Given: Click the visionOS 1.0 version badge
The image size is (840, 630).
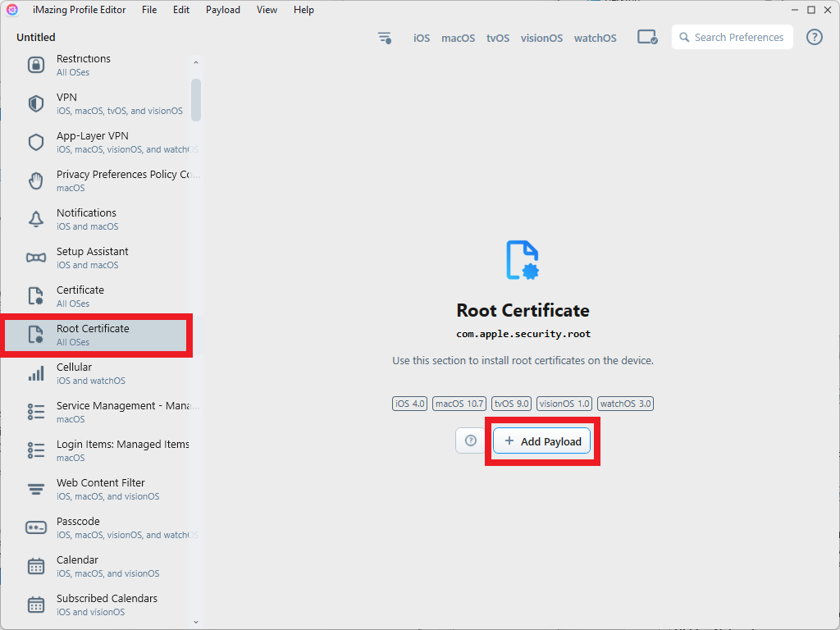Looking at the screenshot, I should pos(564,404).
